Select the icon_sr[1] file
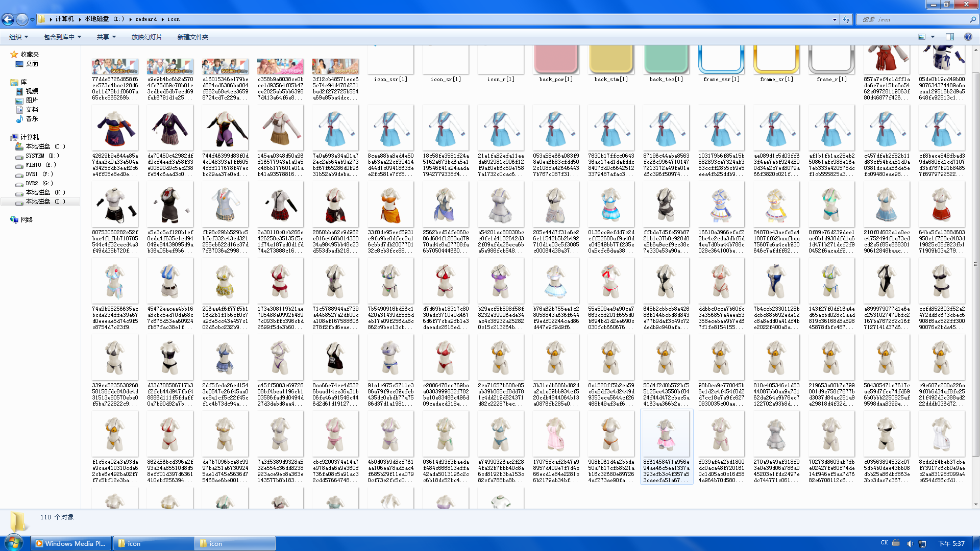 click(x=446, y=64)
